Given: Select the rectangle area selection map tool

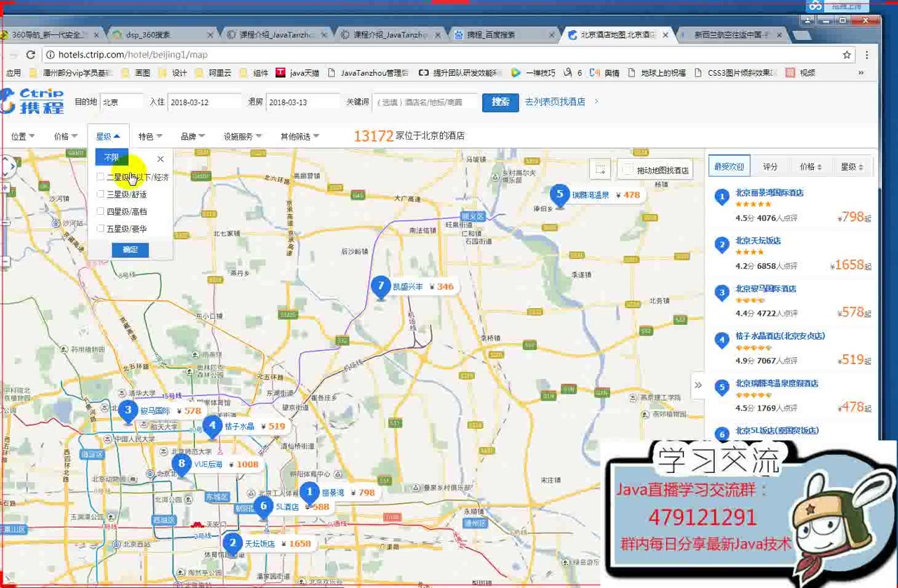Looking at the screenshot, I should click(600, 169).
